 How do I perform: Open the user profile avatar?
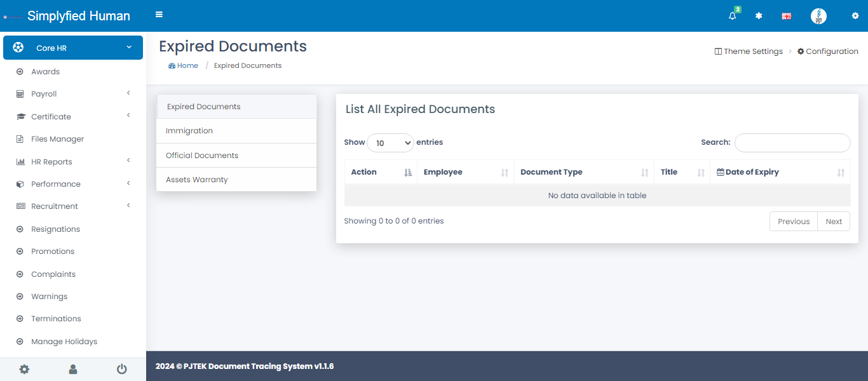(818, 17)
